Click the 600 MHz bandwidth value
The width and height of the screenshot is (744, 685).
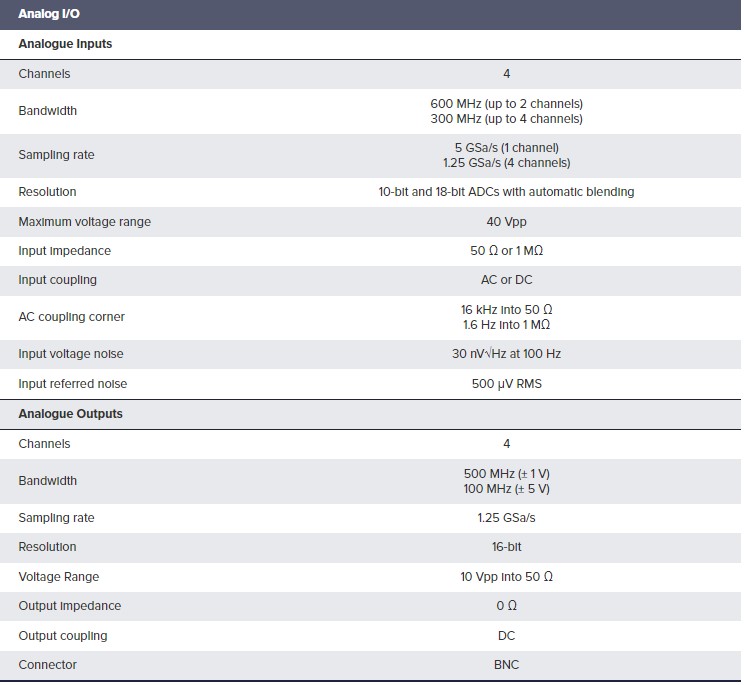(506, 104)
